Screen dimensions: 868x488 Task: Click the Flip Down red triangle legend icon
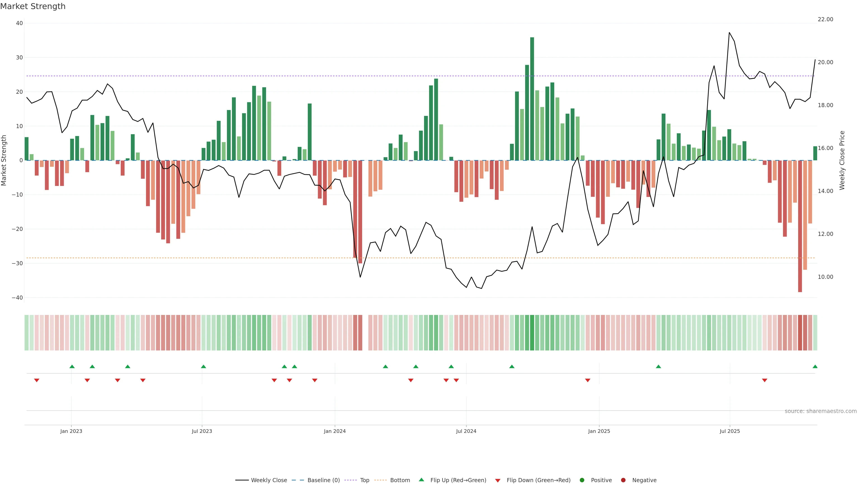pos(498,481)
